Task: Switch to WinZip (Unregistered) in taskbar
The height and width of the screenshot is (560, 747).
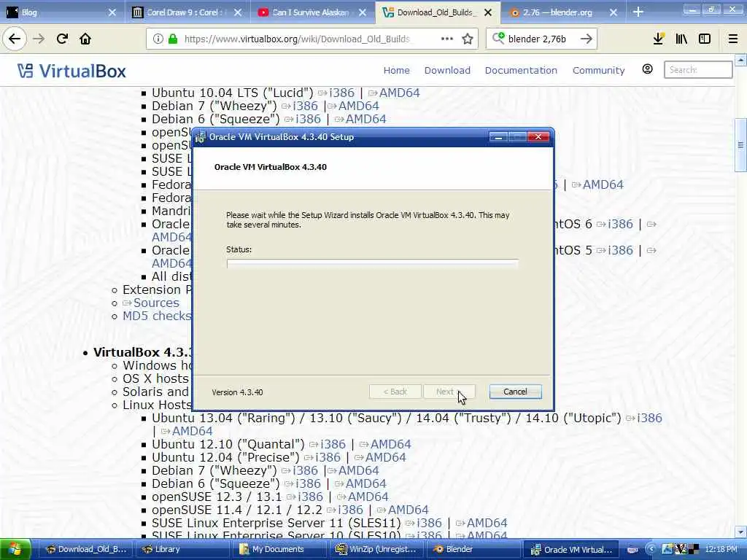Action: point(378,550)
